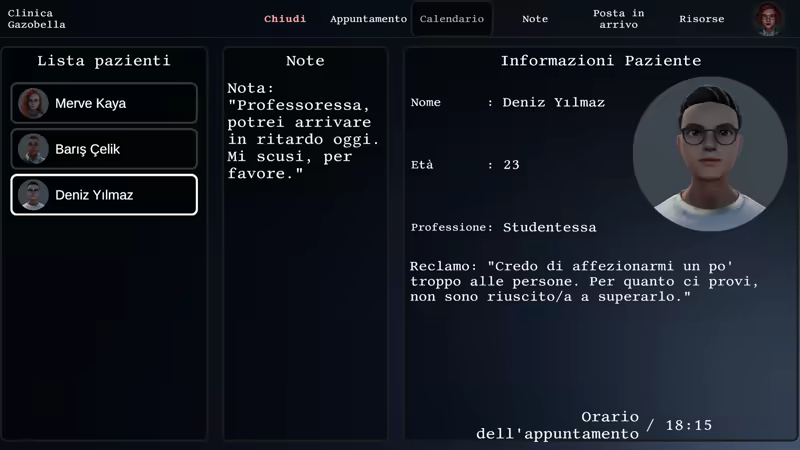Click the patient name Deniz Yılmaz field

pyautogui.click(x=553, y=102)
